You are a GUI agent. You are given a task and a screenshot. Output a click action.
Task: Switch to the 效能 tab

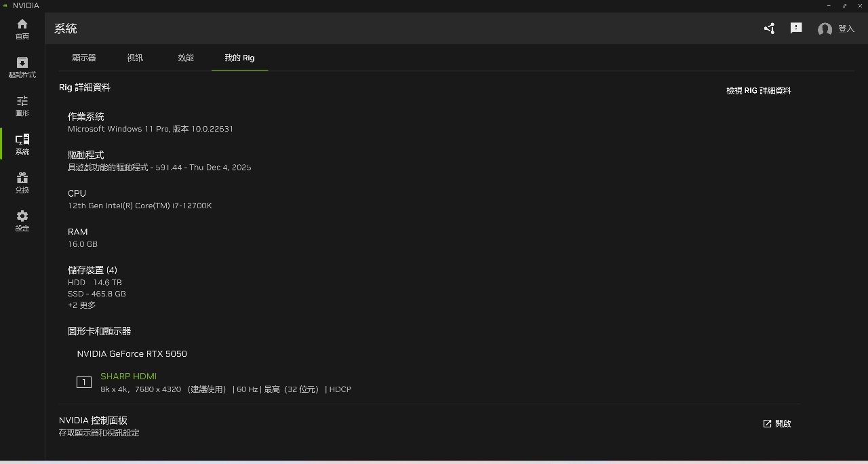186,58
